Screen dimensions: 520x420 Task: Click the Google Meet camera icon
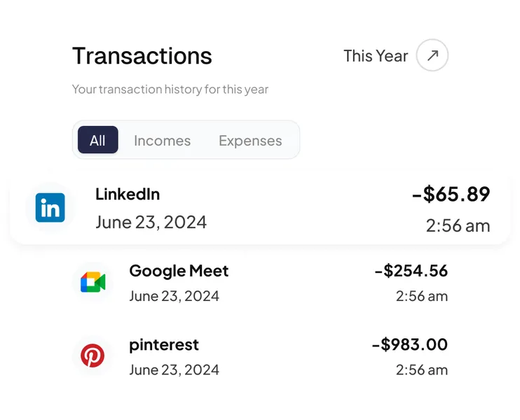coord(93,282)
